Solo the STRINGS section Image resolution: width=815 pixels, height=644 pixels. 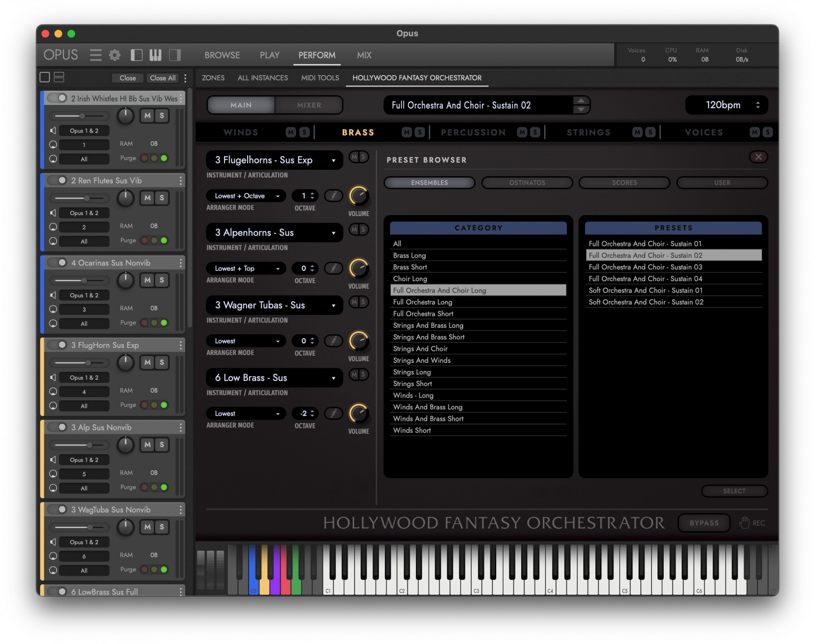tap(650, 132)
